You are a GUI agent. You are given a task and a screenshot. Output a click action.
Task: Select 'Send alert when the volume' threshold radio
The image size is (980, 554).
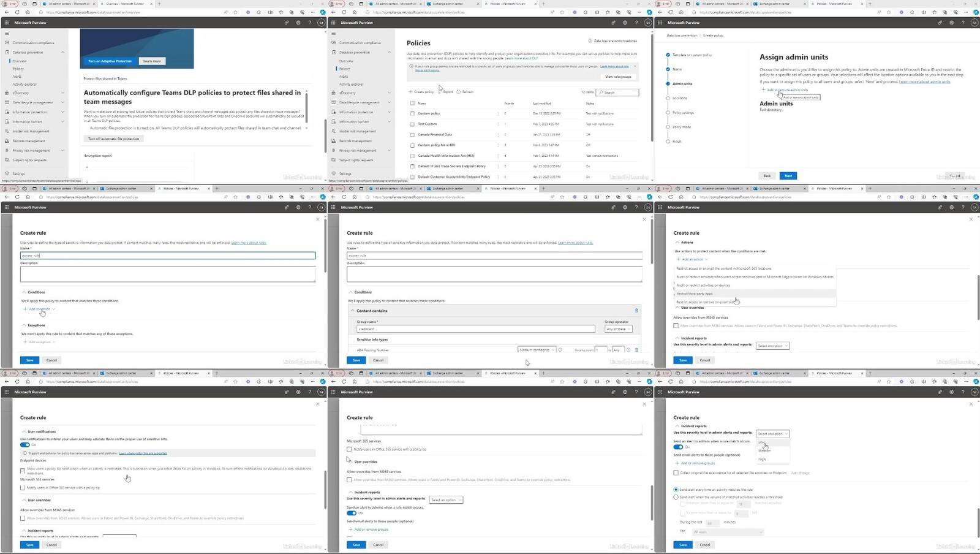tap(676, 497)
